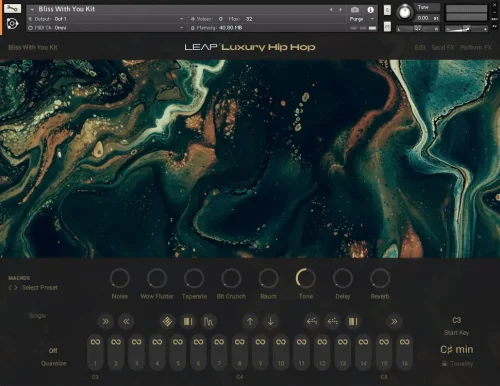Select next macro preset arrow
This screenshot has height=386, width=500.
click(x=15, y=288)
